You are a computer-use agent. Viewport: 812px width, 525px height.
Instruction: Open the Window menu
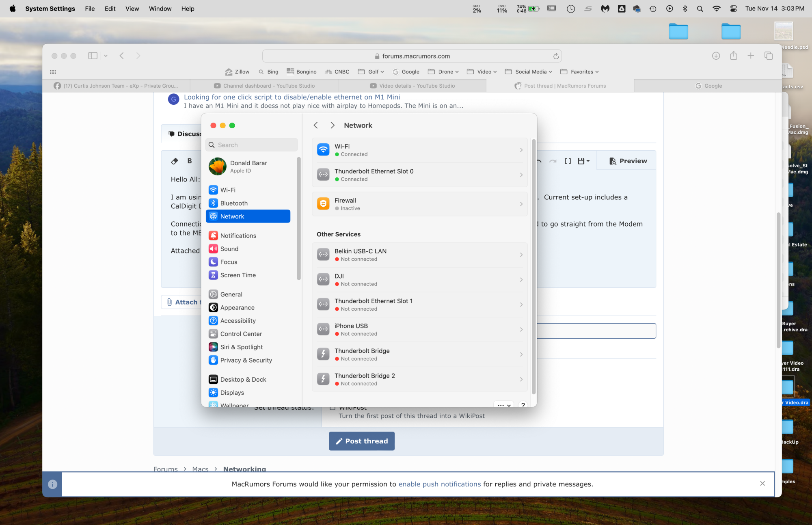[160, 9]
